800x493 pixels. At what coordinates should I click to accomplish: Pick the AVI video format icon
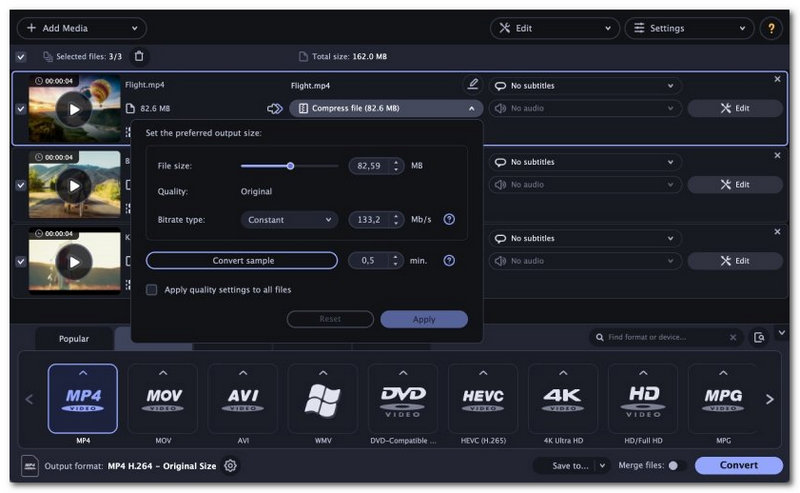(x=243, y=399)
